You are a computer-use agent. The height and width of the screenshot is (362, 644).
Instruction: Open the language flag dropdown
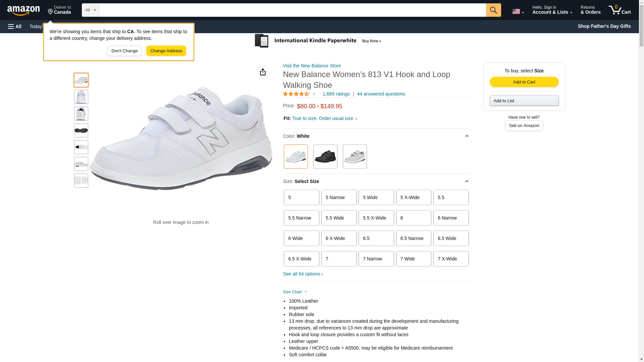pyautogui.click(x=518, y=11)
